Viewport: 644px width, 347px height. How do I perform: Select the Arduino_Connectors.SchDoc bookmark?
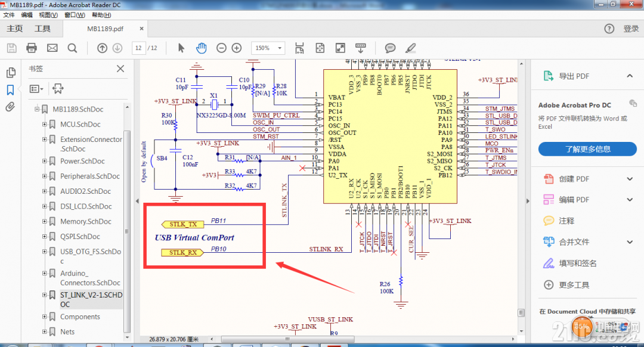point(90,278)
